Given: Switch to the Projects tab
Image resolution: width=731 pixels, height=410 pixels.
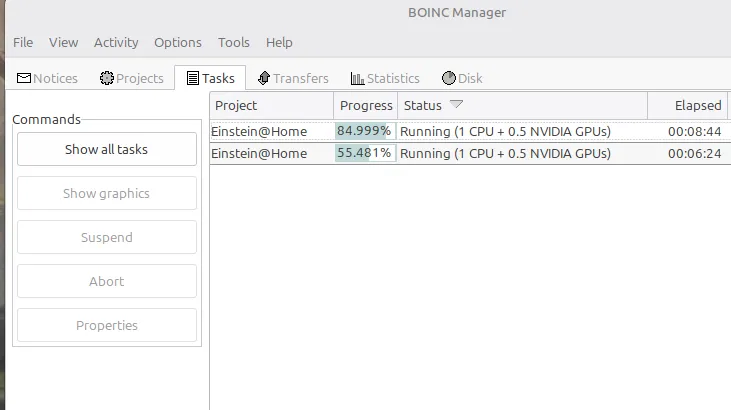Looking at the screenshot, I should pyautogui.click(x=131, y=78).
